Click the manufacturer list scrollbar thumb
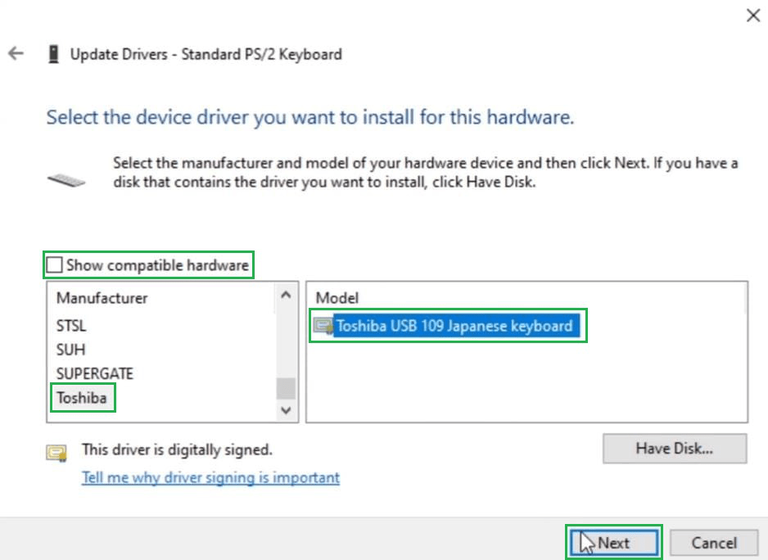768x560 pixels. point(286,389)
